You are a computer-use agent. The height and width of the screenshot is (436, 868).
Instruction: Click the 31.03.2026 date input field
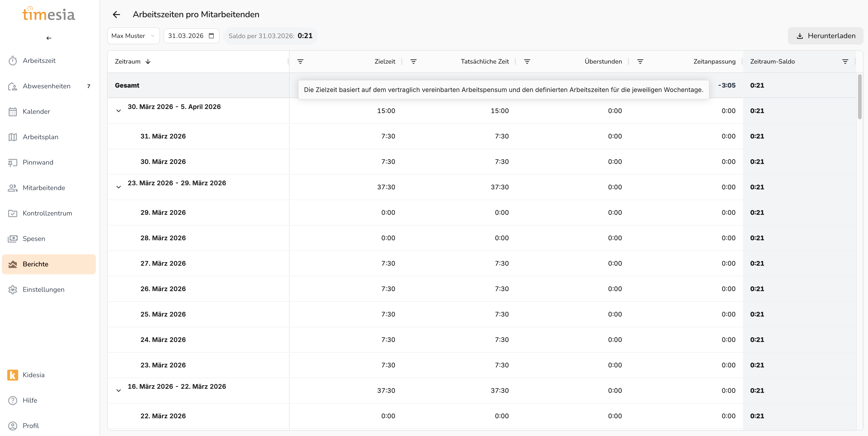coord(186,36)
